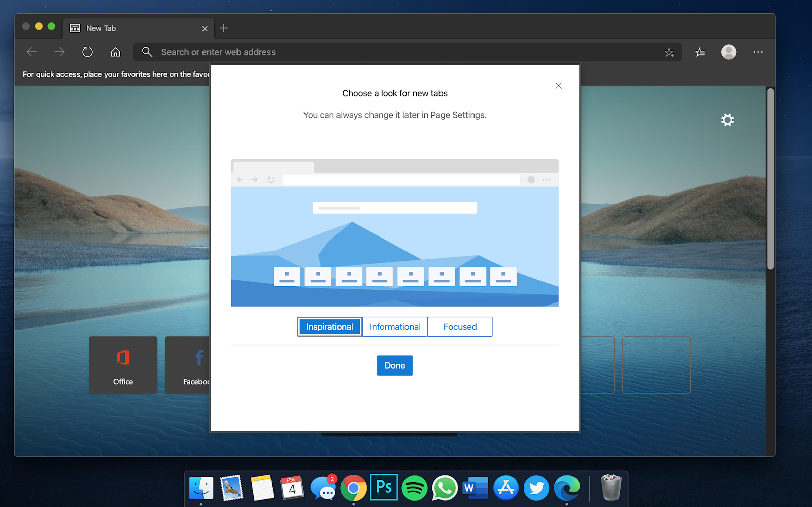The width and height of the screenshot is (812, 507).
Task: Click the forward navigation arrow
Action: (59, 52)
